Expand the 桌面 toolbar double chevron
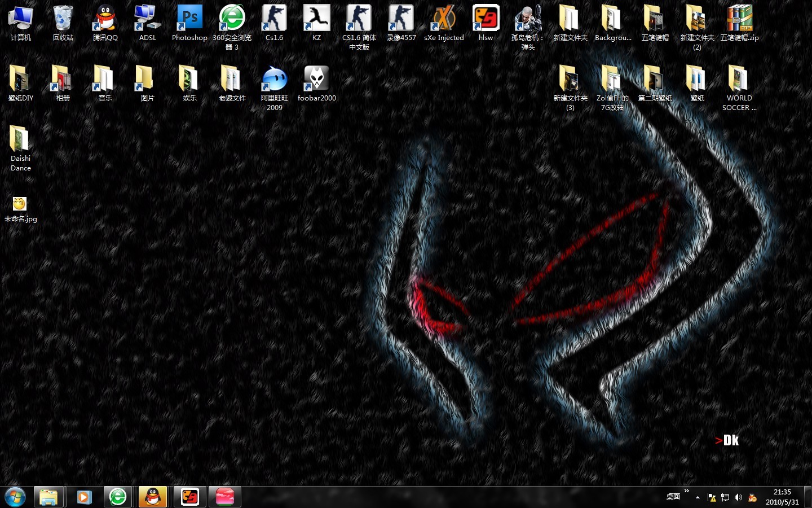812x508 pixels. click(687, 491)
